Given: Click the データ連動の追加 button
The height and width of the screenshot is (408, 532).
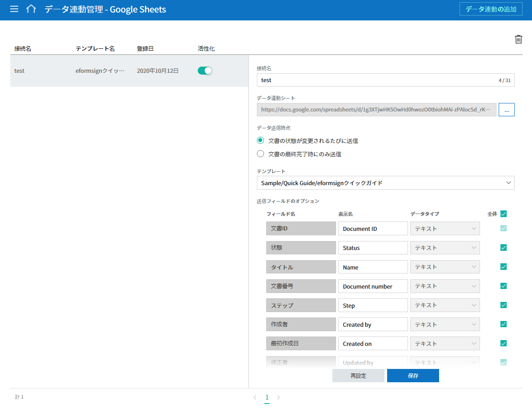Looking at the screenshot, I should (491, 9).
